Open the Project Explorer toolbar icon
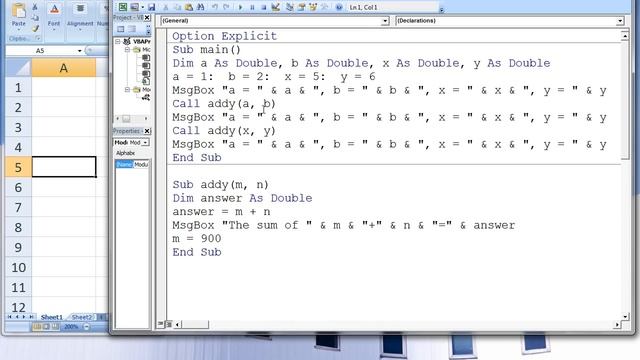640x360 pixels. click(290, 7)
